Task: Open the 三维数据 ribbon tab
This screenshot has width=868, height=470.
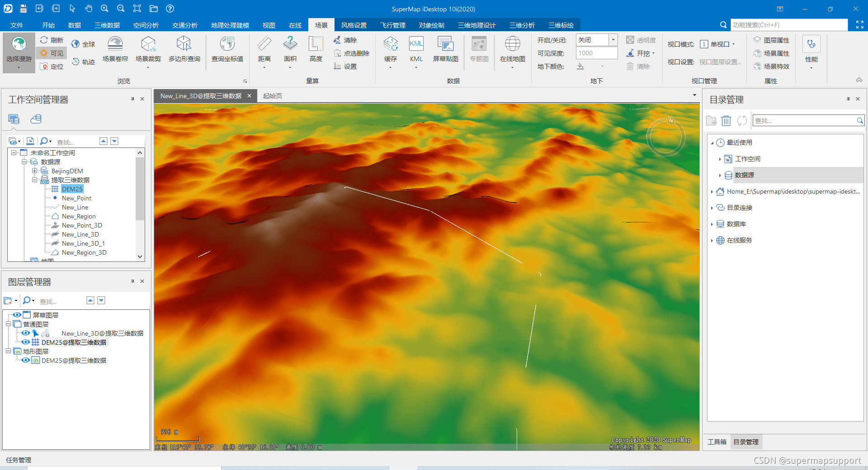Action: pyautogui.click(x=107, y=25)
